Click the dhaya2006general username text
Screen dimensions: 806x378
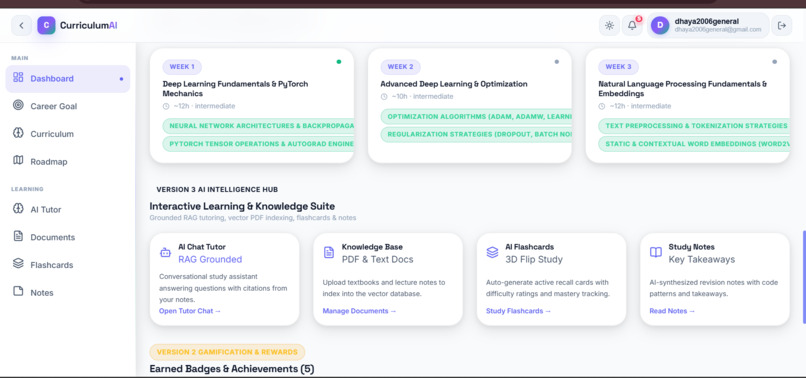click(x=707, y=22)
